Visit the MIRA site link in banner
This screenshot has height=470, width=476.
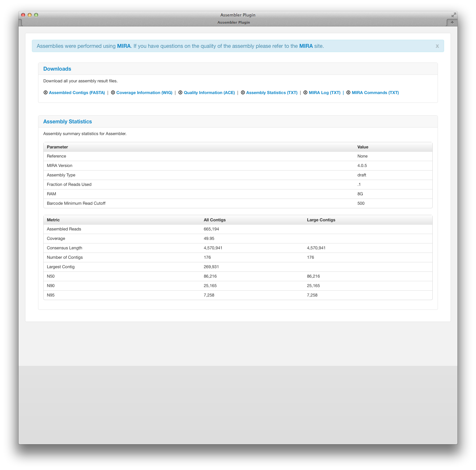[x=306, y=46]
